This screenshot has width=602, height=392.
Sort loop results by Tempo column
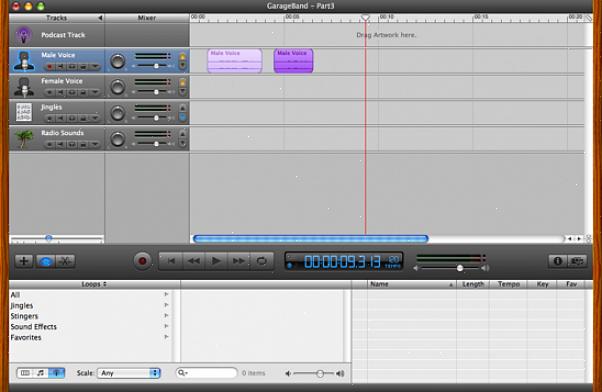(508, 284)
